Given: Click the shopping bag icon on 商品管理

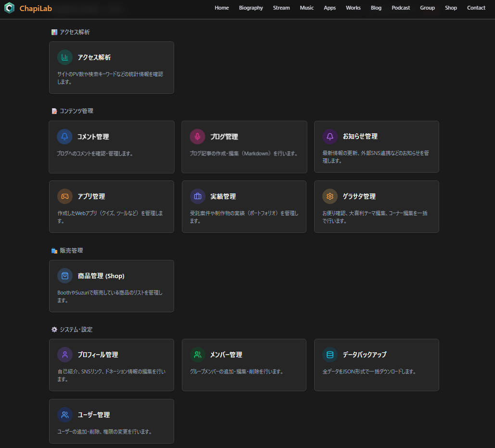Looking at the screenshot, I should click(65, 276).
